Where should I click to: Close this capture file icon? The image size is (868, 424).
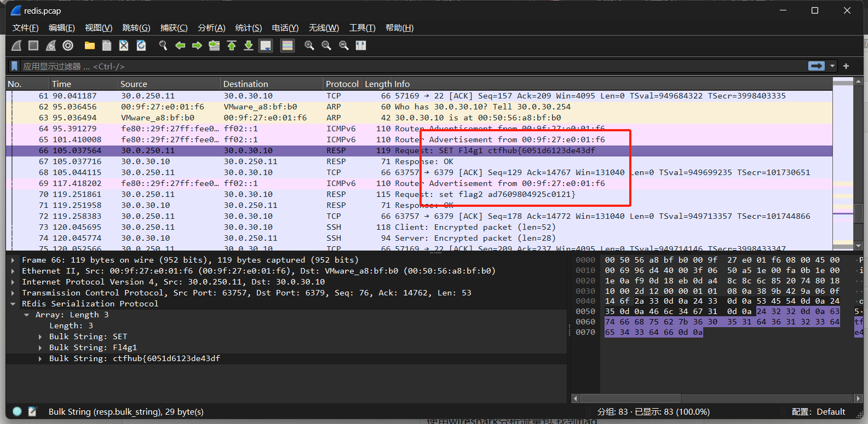124,45
